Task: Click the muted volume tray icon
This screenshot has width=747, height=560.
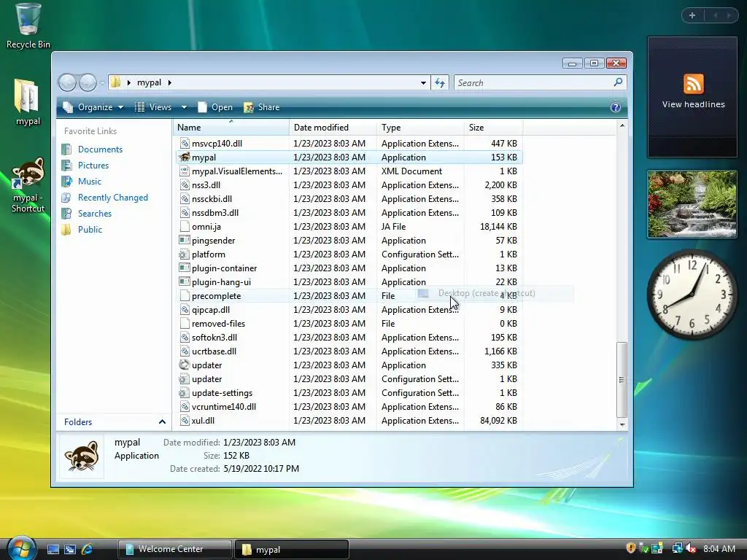Action: coord(692,548)
